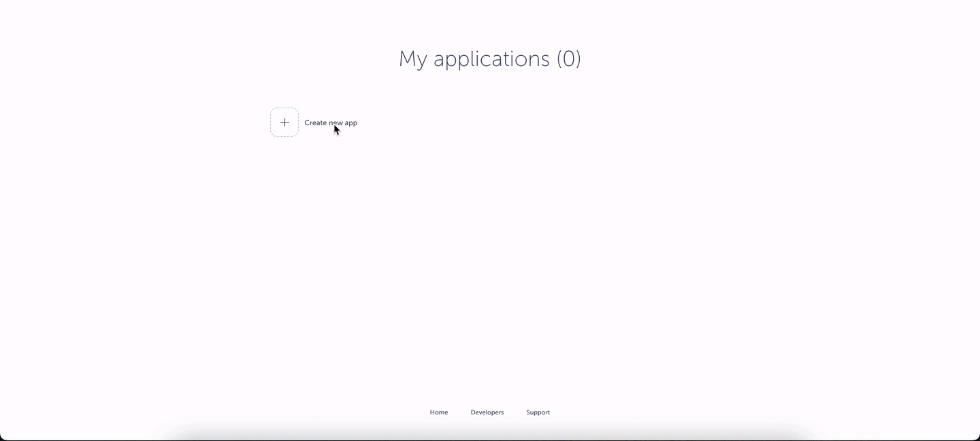Screen dimensions: 980x441
Task: Click the Create new app label
Action: tap(331, 122)
